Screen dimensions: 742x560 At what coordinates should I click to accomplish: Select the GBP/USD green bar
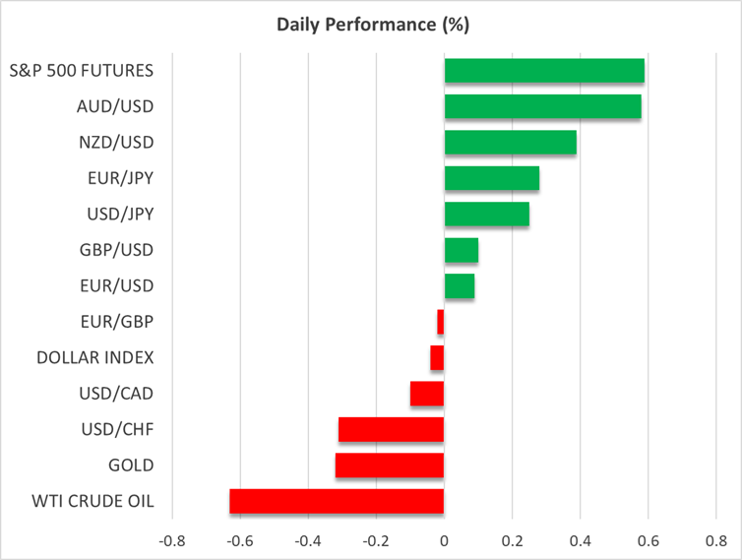click(461, 250)
